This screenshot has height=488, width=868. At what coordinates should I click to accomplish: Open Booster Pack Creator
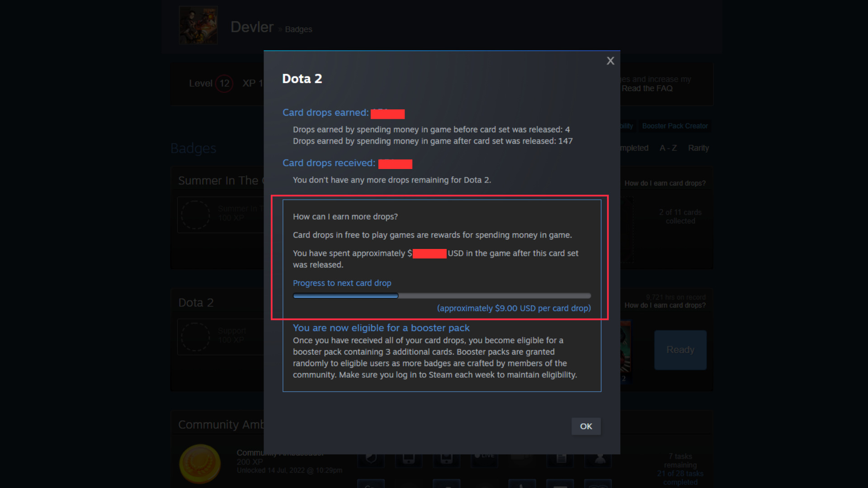(x=675, y=126)
